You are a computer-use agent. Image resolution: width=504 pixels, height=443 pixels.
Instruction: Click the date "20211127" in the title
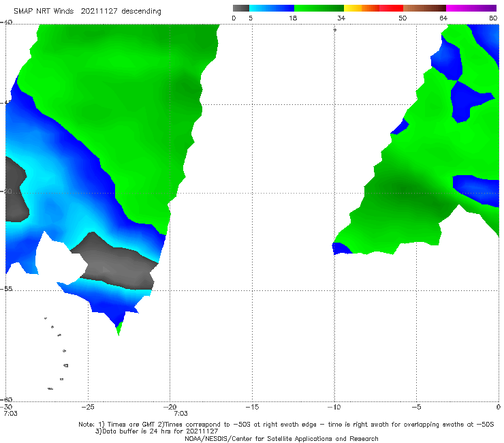pos(99,11)
